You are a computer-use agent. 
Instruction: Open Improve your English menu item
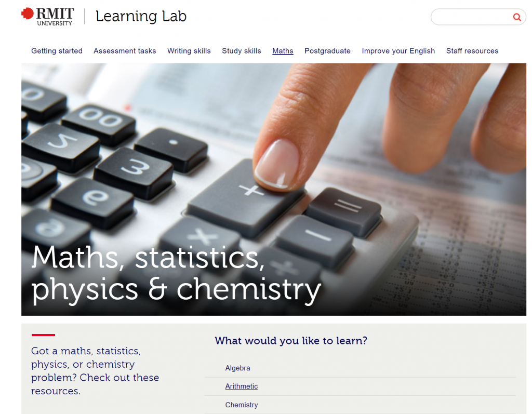pyautogui.click(x=398, y=51)
